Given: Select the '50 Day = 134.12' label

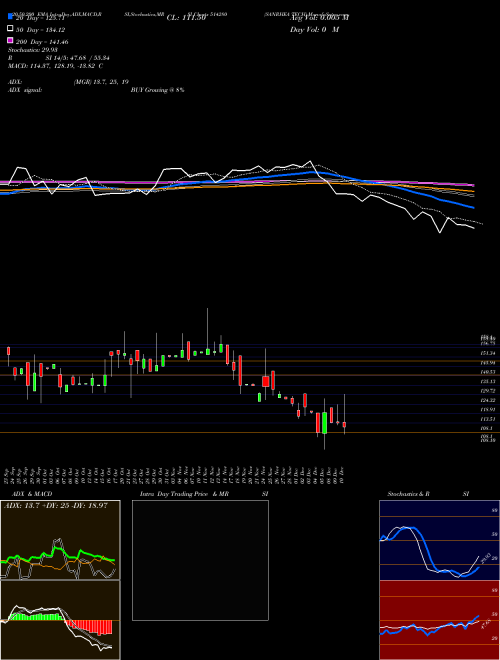Looking at the screenshot, I should coord(41,30).
